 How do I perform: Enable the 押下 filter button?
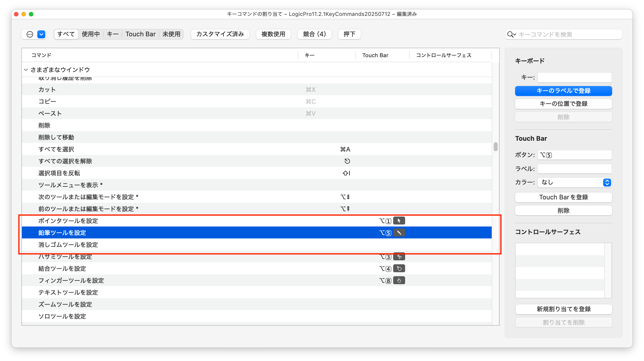[349, 34]
